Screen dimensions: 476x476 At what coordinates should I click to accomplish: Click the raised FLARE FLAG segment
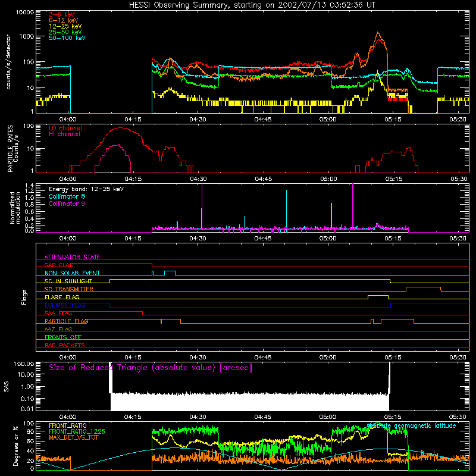[378, 295]
